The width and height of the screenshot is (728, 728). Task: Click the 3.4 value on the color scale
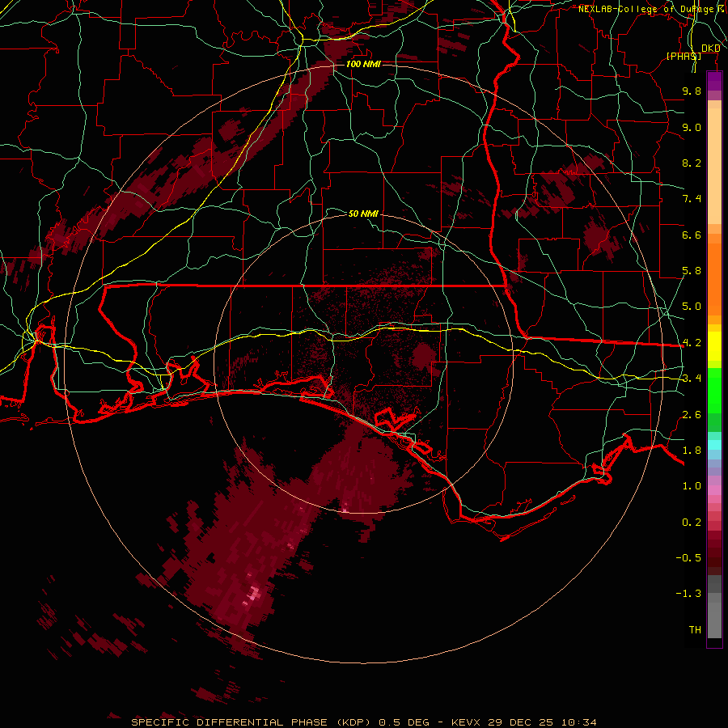click(692, 379)
